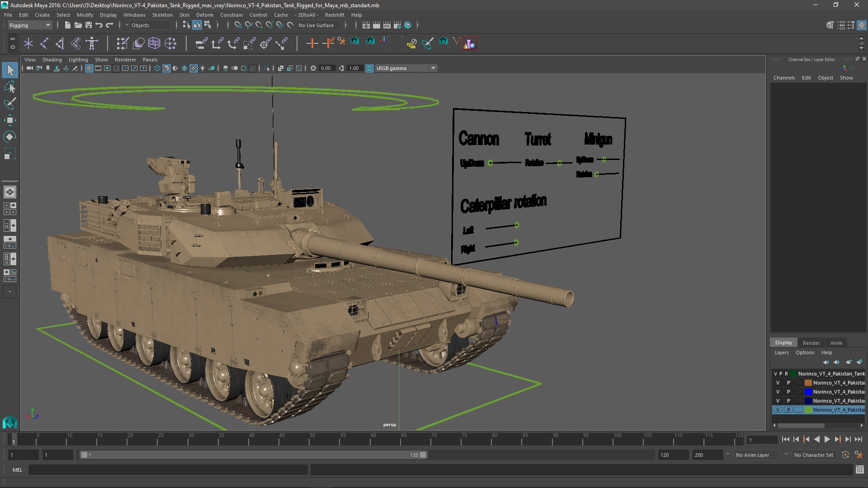
Task: Open the Constrain menu
Action: [x=231, y=15]
